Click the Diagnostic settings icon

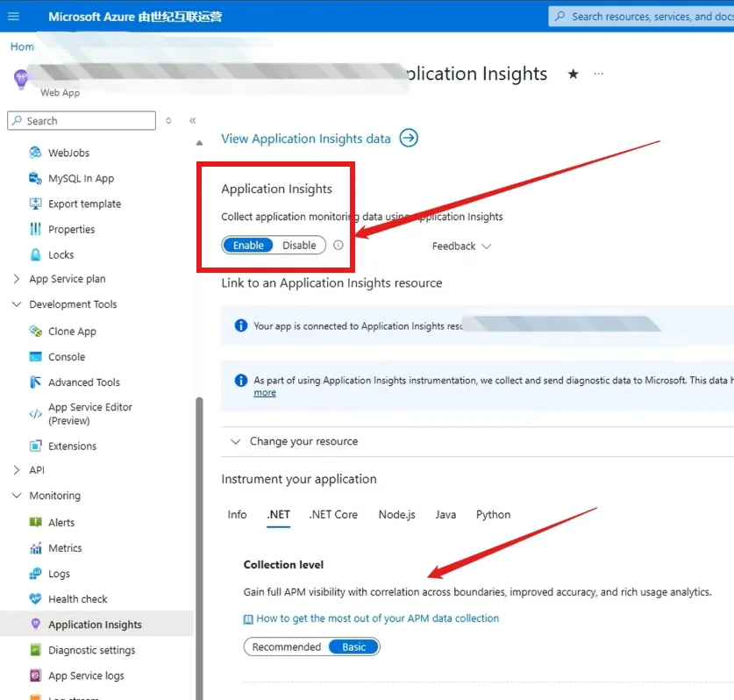[35, 650]
